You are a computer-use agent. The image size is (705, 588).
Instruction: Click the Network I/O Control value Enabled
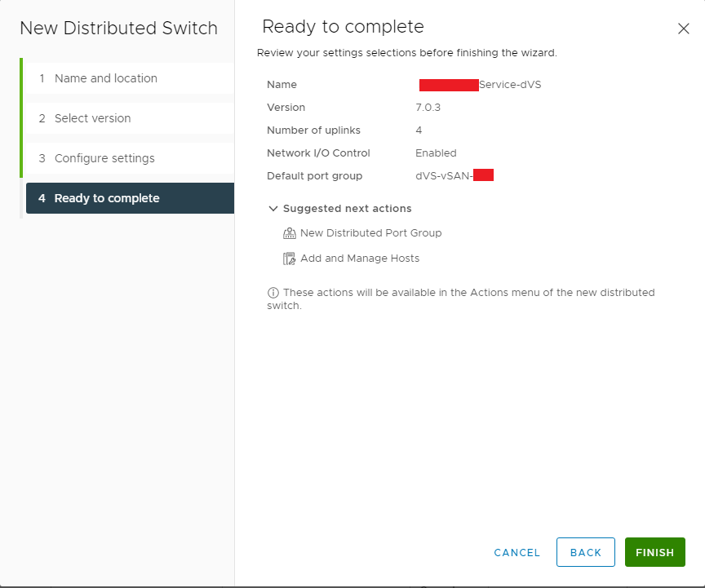(x=436, y=153)
